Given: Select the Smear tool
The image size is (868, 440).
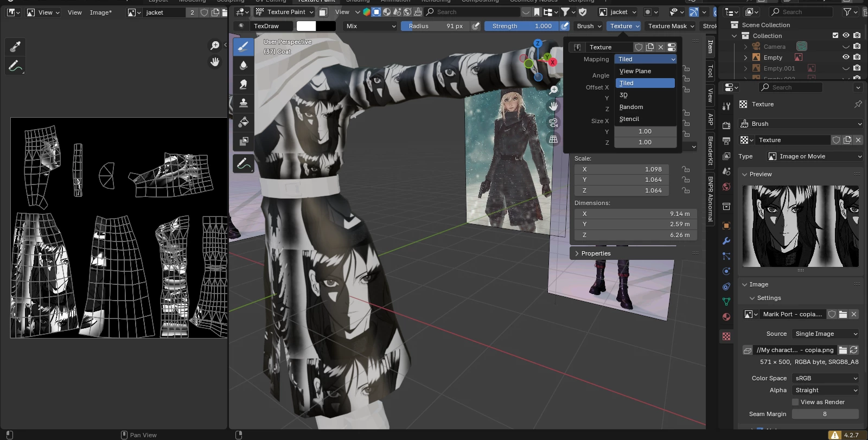Looking at the screenshot, I should coord(244,85).
